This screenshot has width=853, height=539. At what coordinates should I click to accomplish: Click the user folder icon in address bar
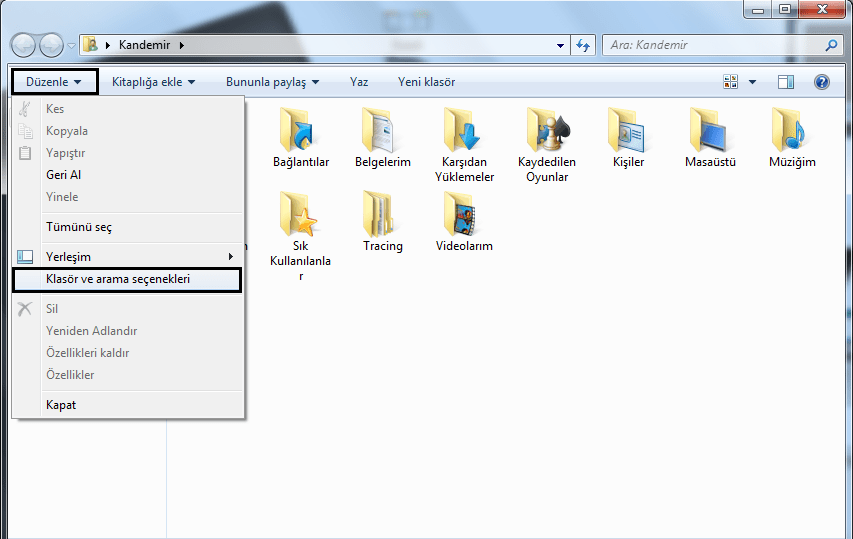[90, 45]
